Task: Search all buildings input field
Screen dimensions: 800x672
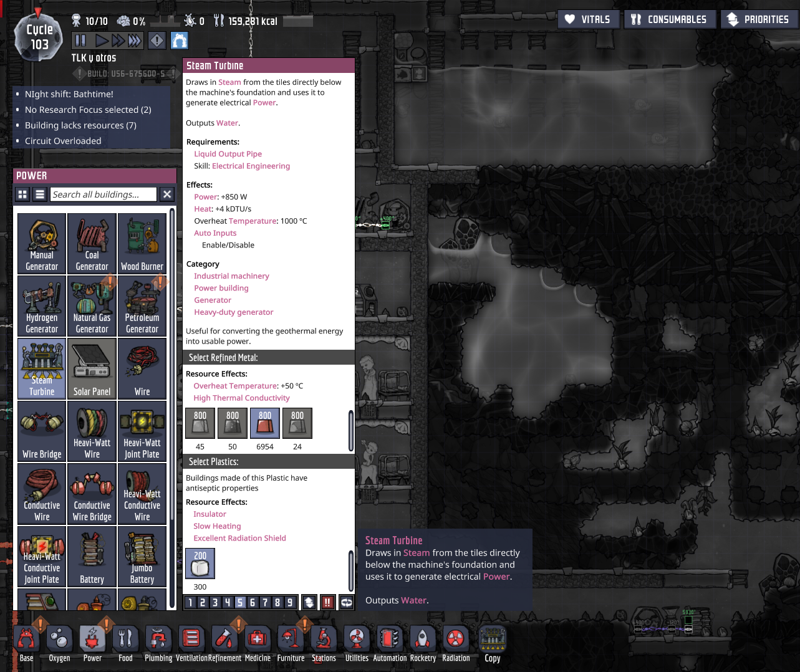Action: click(104, 194)
